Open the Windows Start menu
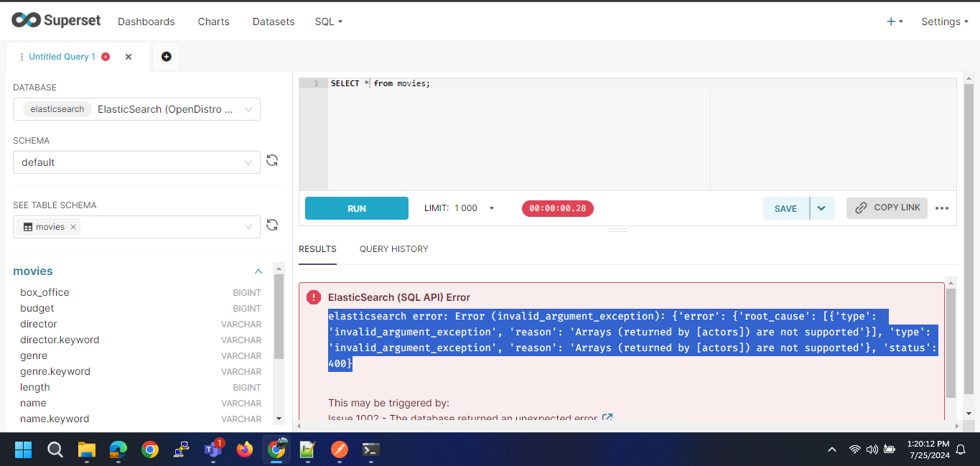The image size is (980, 466). point(24,449)
